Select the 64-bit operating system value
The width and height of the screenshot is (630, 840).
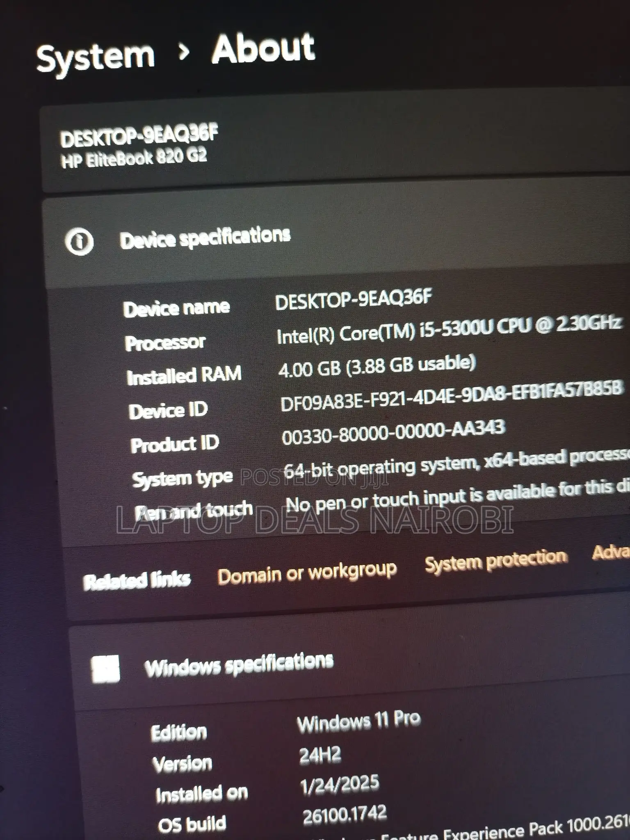[457, 465]
